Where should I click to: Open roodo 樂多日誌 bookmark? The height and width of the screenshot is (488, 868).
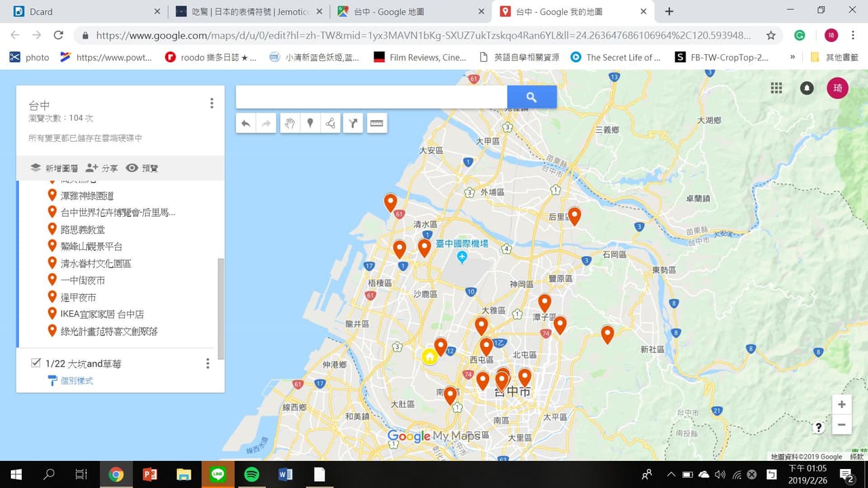pos(211,58)
